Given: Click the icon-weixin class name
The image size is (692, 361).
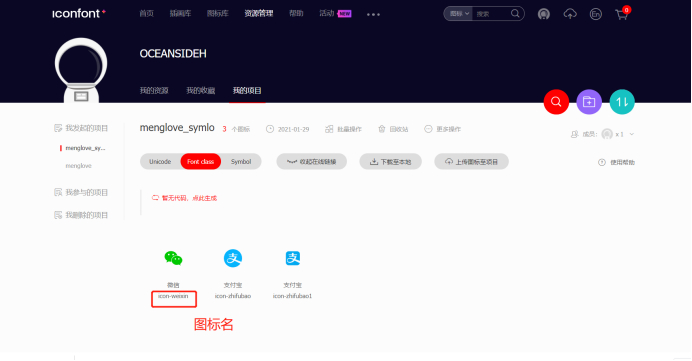Looking at the screenshot, I should tap(173, 296).
